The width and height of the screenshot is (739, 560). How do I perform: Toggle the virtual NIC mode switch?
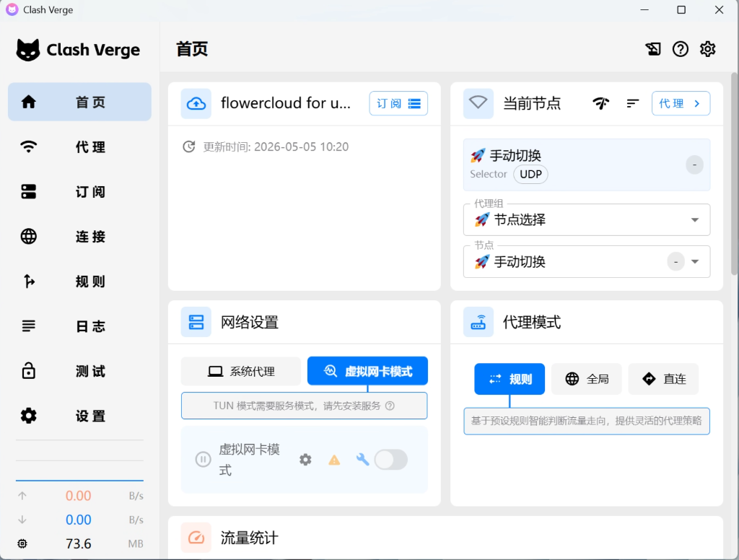click(390, 460)
